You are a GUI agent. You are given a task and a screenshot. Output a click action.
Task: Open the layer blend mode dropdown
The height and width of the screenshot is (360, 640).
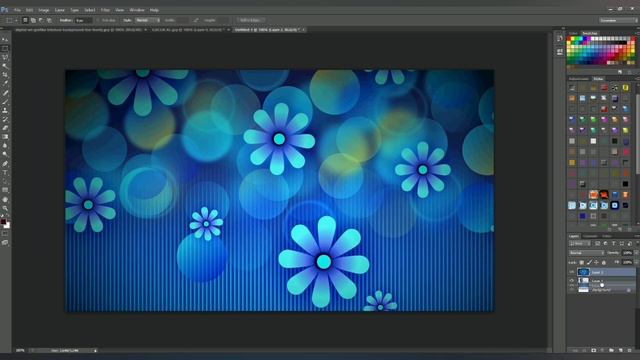pyautogui.click(x=587, y=253)
